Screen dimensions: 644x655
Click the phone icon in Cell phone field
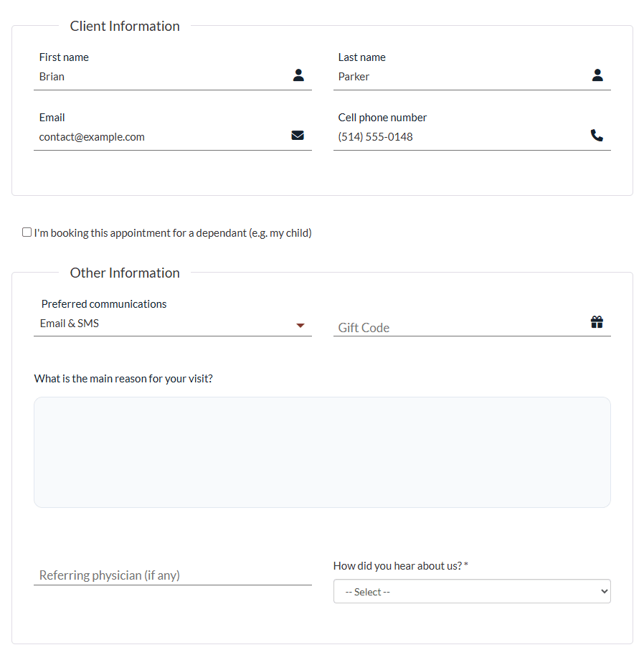597,136
